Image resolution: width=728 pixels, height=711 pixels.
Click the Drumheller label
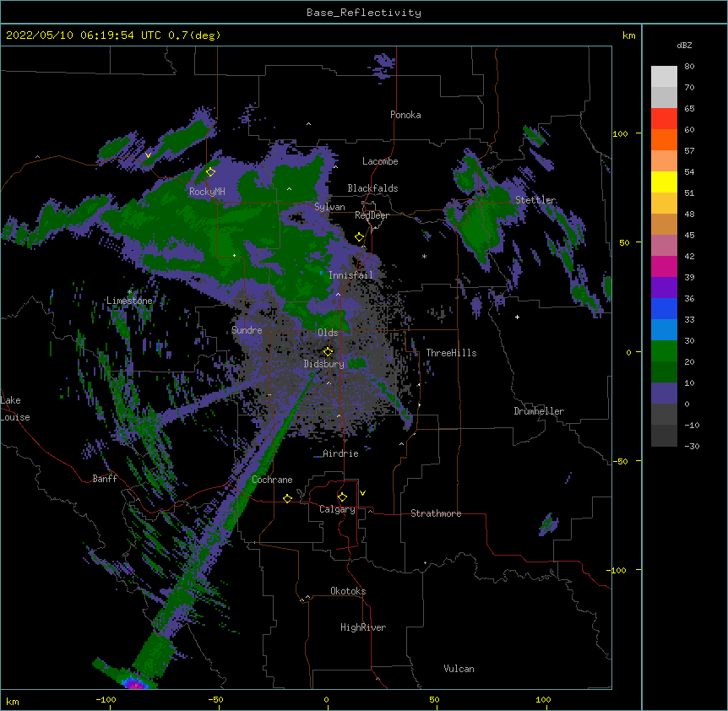tap(539, 411)
